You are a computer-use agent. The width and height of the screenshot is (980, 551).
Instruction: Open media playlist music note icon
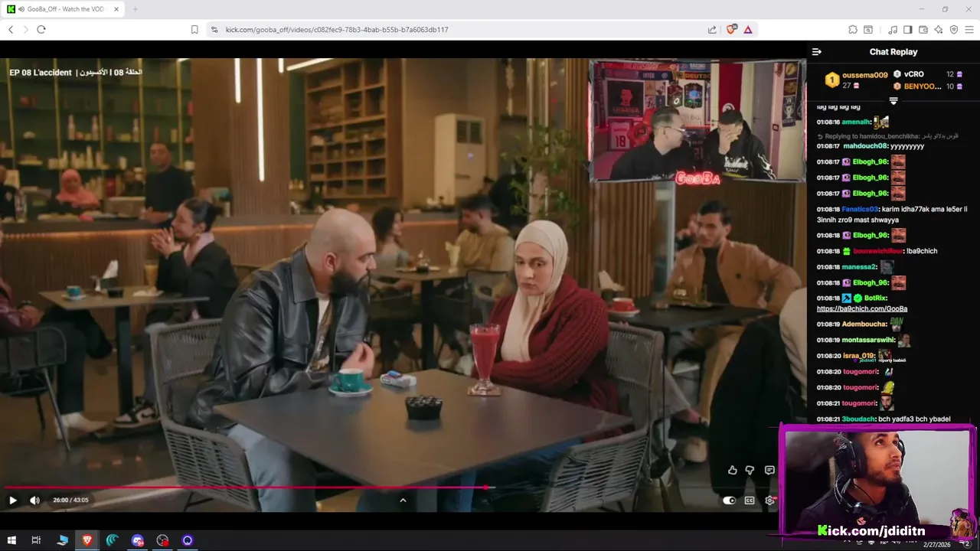(x=893, y=29)
